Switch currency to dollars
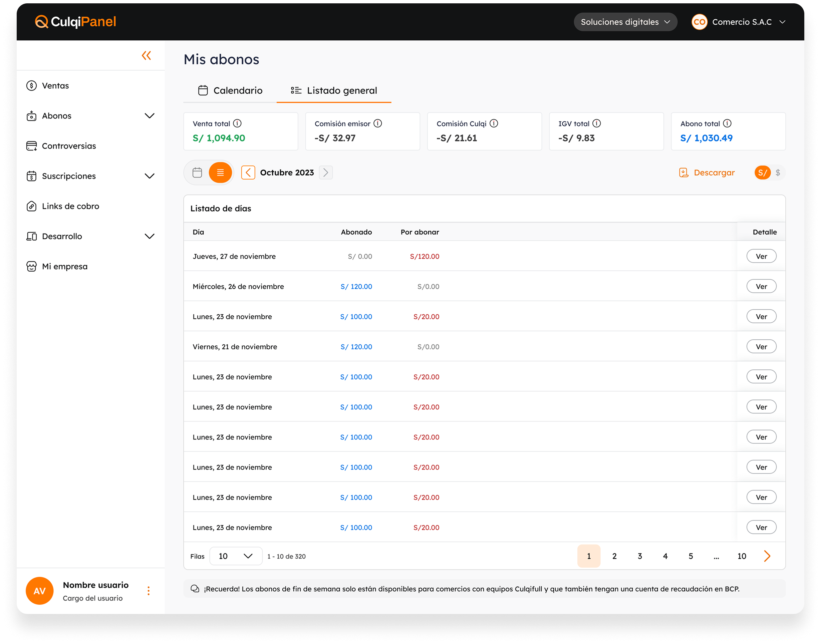The image size is (821, 644). [x=778, y=173]
